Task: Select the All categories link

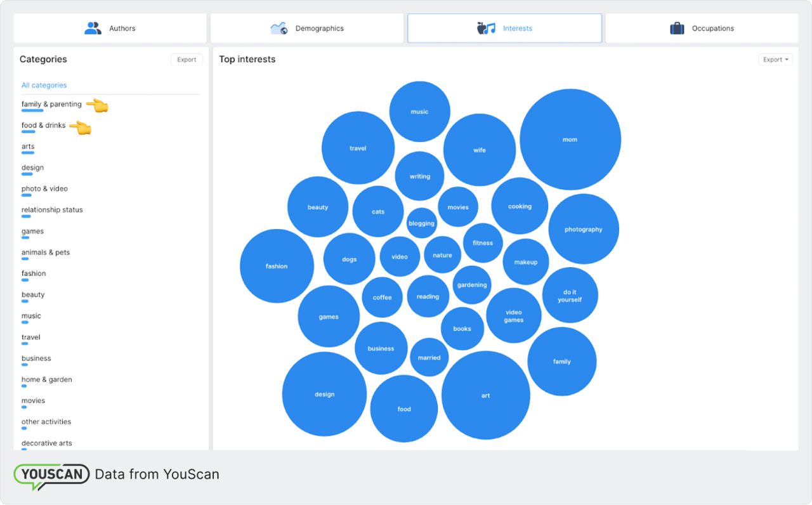Action: click(x=44, y=84)
